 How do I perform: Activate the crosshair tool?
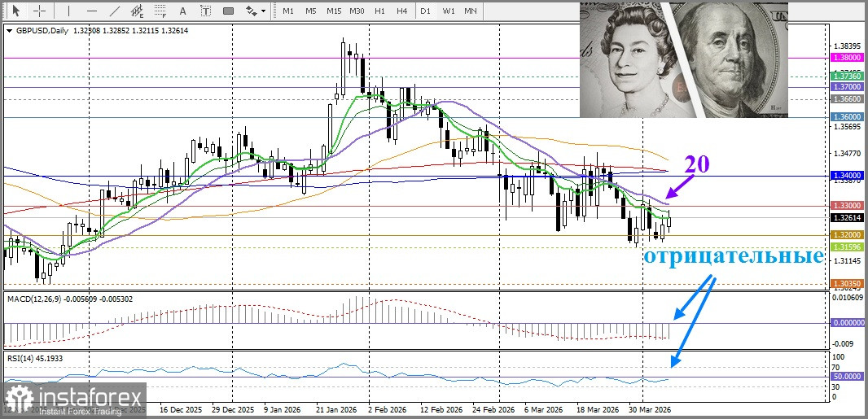[39, 11]
